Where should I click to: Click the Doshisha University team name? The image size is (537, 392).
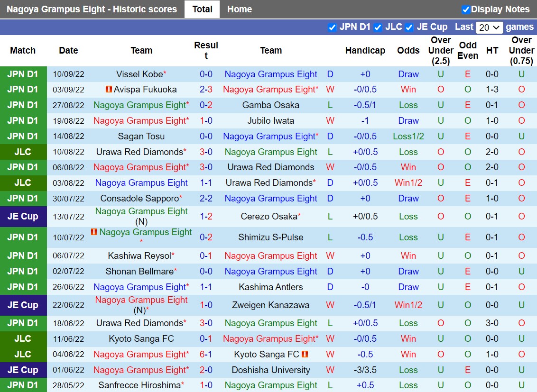pyautogui.click(x=270, y=370)
